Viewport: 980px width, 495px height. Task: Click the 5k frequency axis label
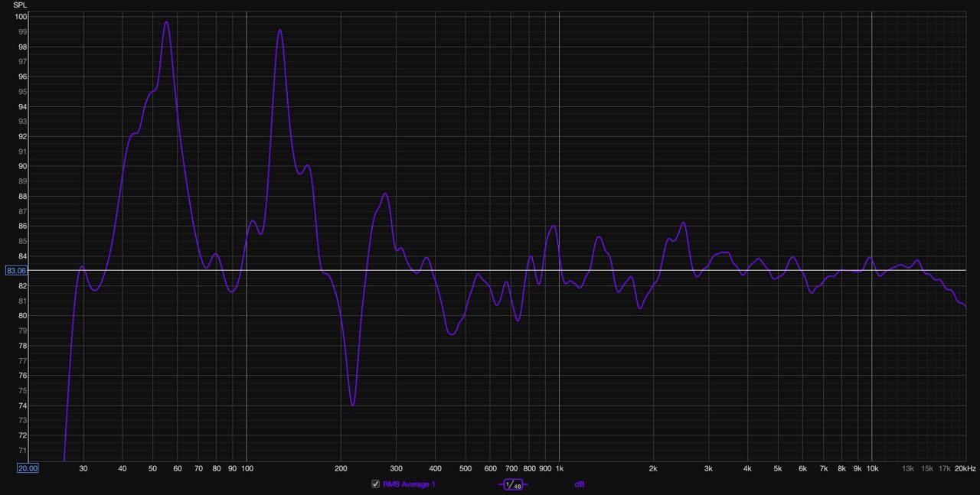click(778, 468)
